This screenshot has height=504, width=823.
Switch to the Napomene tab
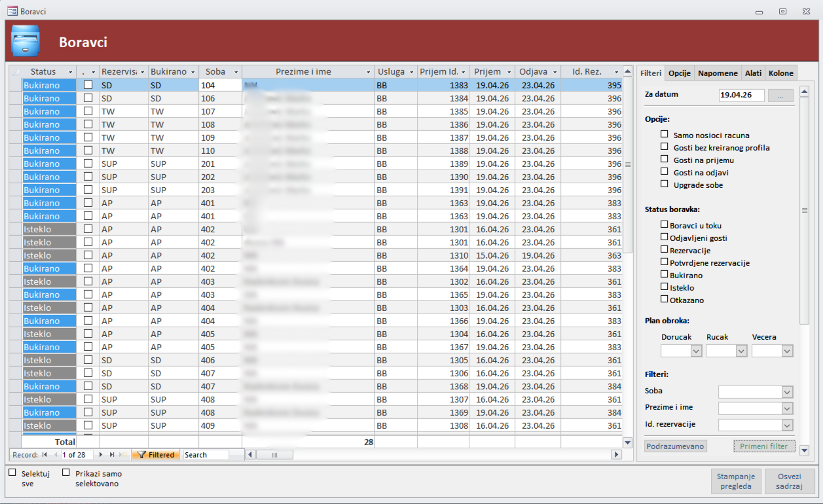pyautogui.click(x=718, y=73)
